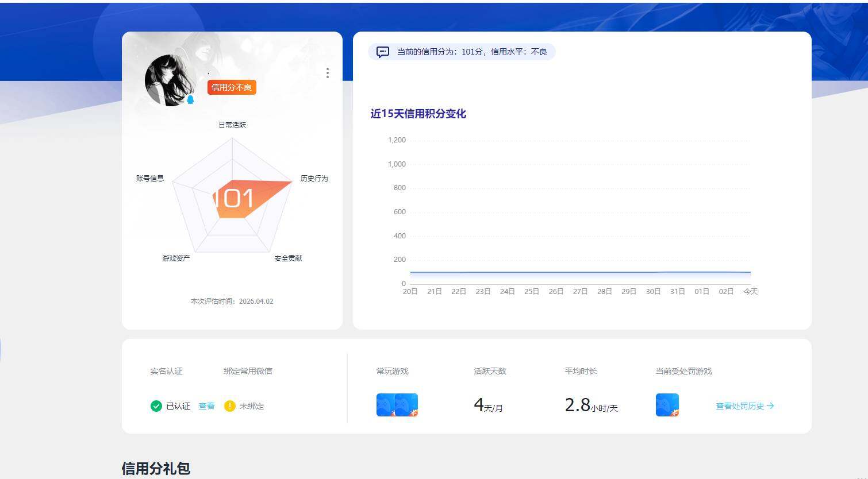Click the 600 y-axis label
The width and height of the screenshot is (868, 479).
[400, 212]
